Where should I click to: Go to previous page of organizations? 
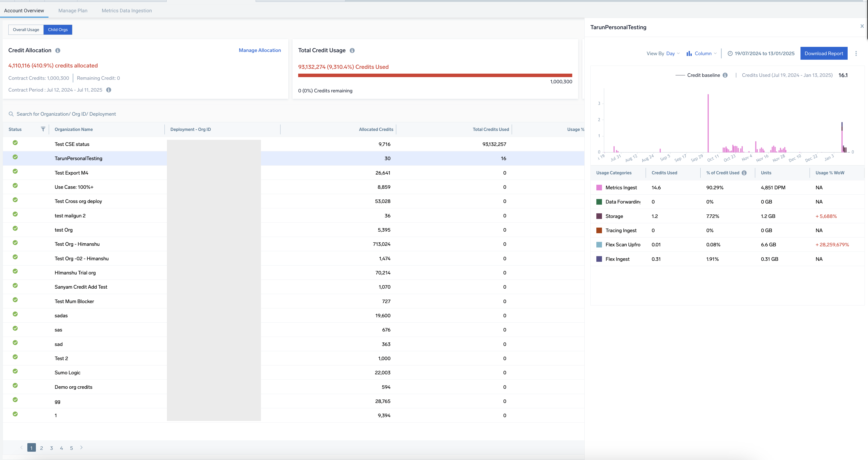21,448
